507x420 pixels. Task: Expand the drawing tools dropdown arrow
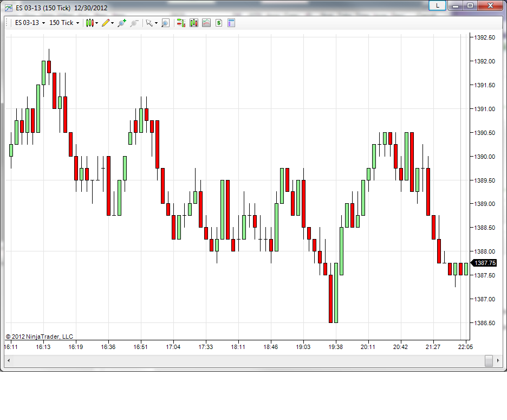113,23
